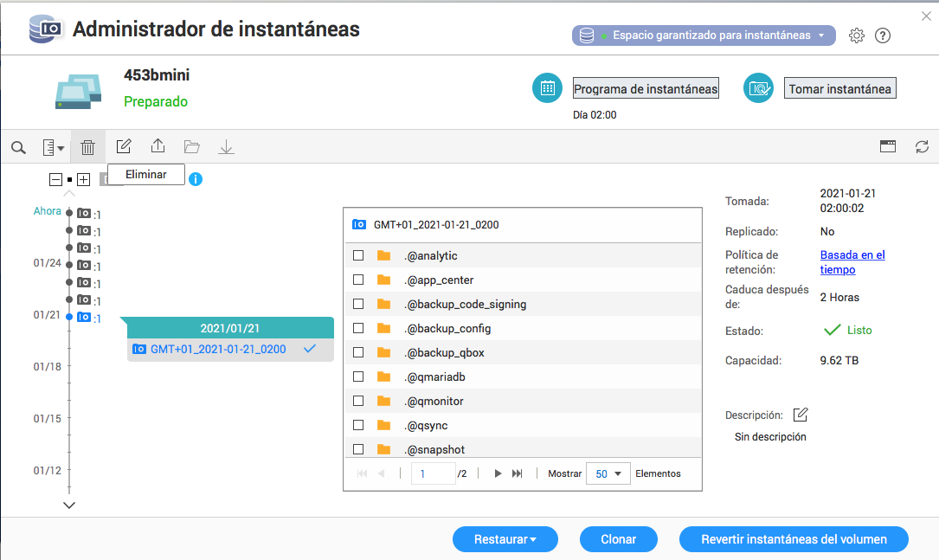Click the magnifier search icon
939x560 pixels.
(18, 148)
